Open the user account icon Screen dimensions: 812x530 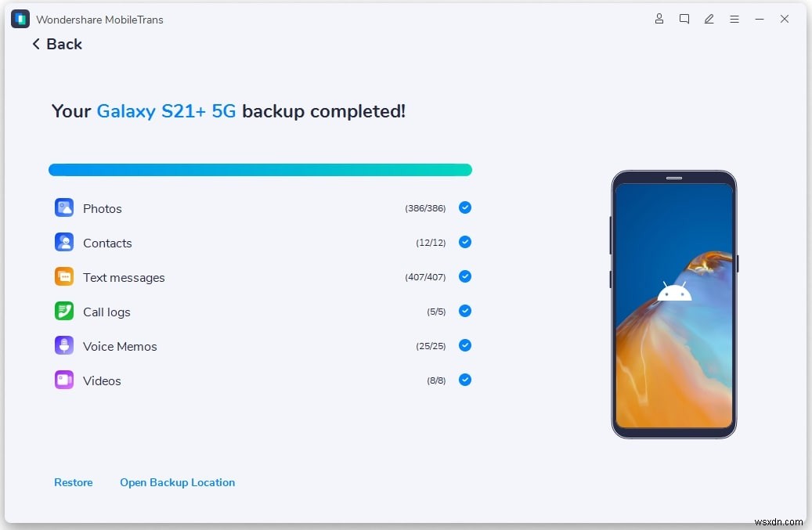(x=659, y=19)
